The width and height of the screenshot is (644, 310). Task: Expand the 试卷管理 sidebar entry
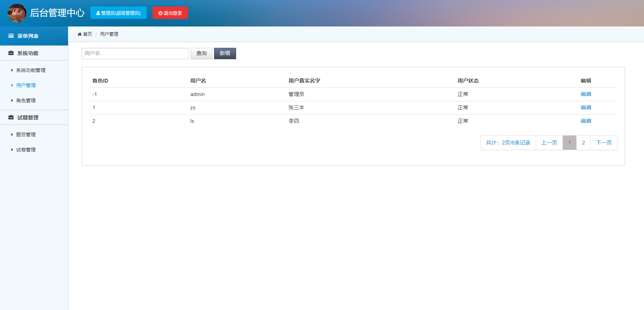25,150
